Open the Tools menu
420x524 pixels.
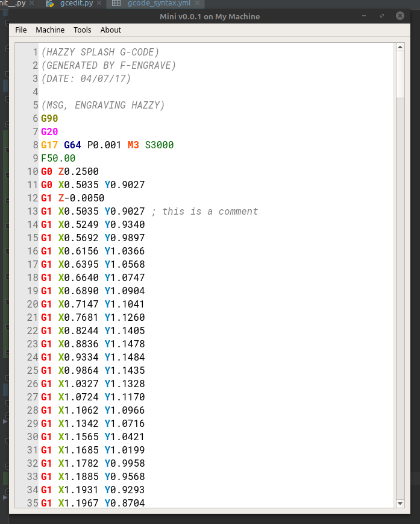click(82, 30)
